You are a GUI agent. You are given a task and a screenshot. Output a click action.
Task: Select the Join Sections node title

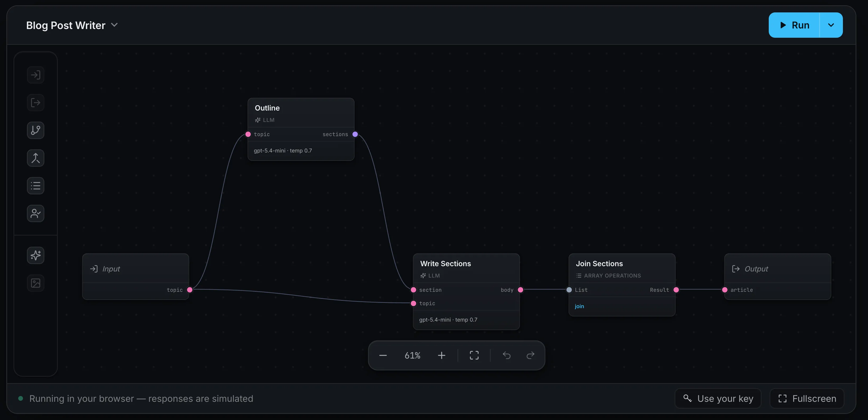599,263
